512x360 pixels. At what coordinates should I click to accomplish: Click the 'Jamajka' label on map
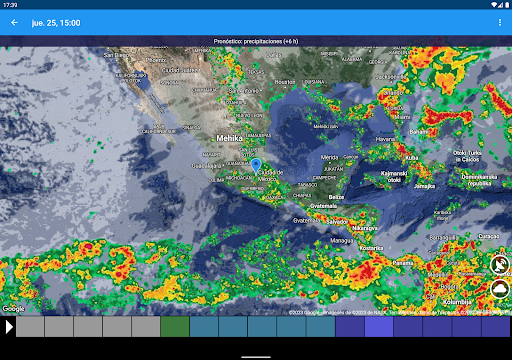coord(424,186)
